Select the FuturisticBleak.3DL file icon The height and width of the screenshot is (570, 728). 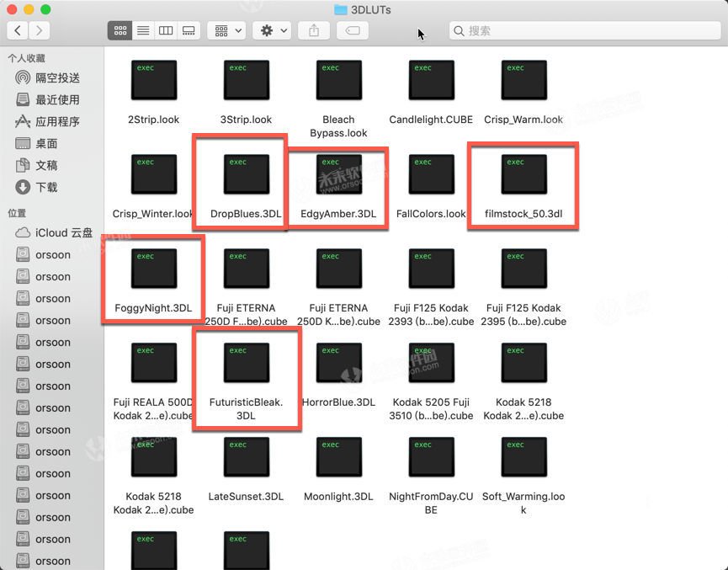point(246,363)
